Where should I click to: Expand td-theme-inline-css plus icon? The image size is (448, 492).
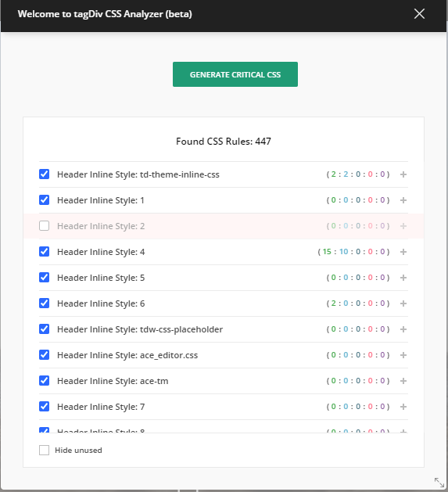coord(403,174)
